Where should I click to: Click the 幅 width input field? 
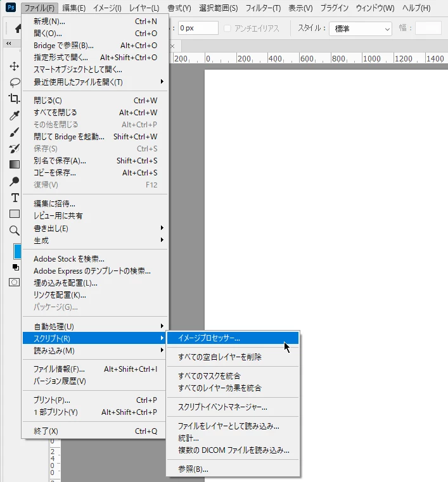point(428,29)
